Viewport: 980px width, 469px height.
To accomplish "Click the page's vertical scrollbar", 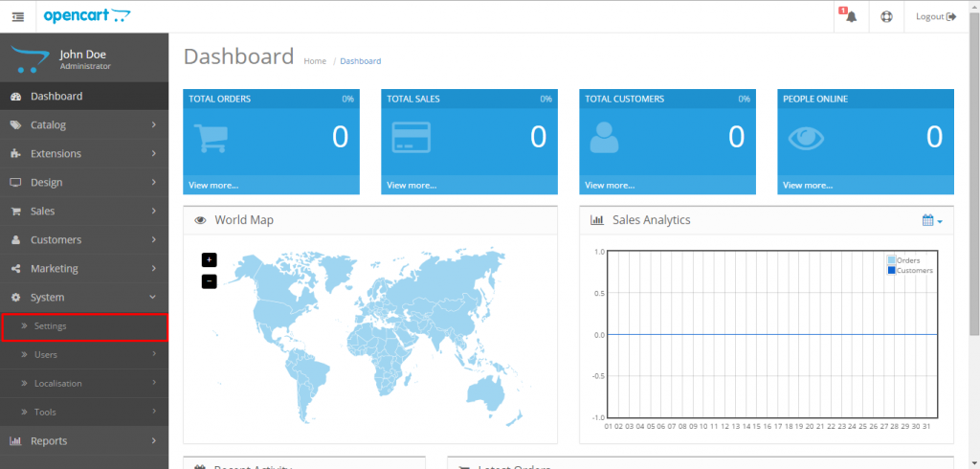I will 973,191.
